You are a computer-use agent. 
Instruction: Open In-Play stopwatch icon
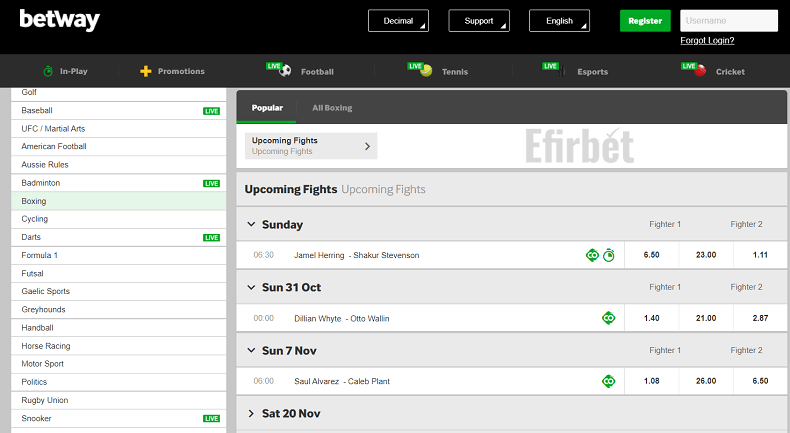pyautogui.click(x=48, y=71)
